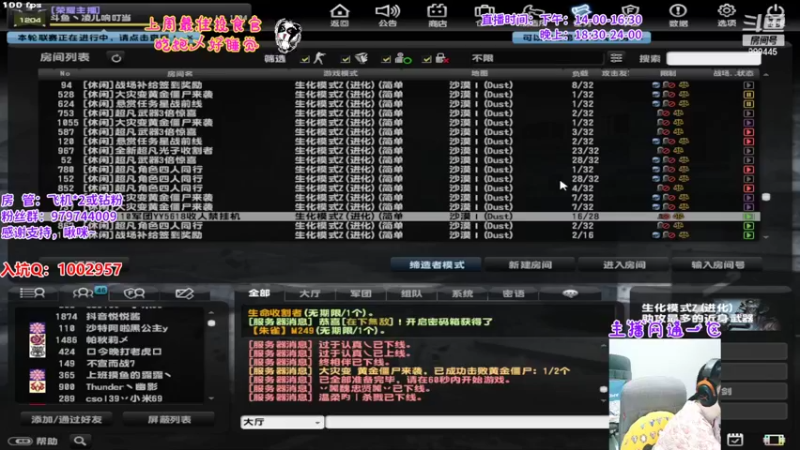Select the 军团 chat tab

click(361, 294)
